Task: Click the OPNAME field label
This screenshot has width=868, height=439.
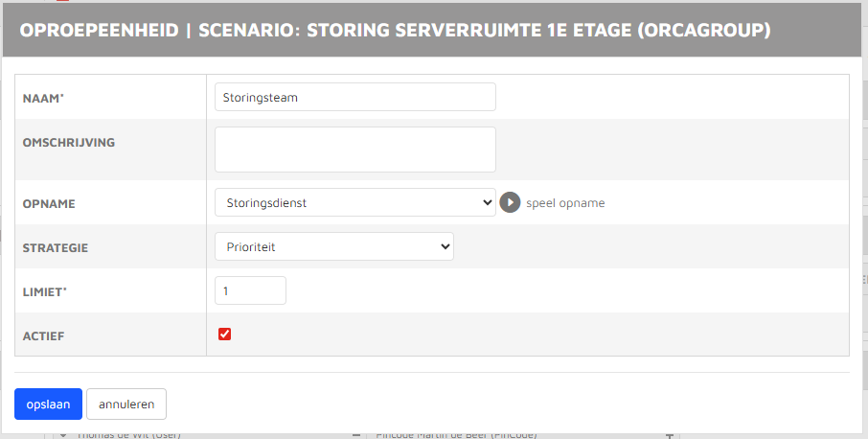Action: (x=49, y=204)
